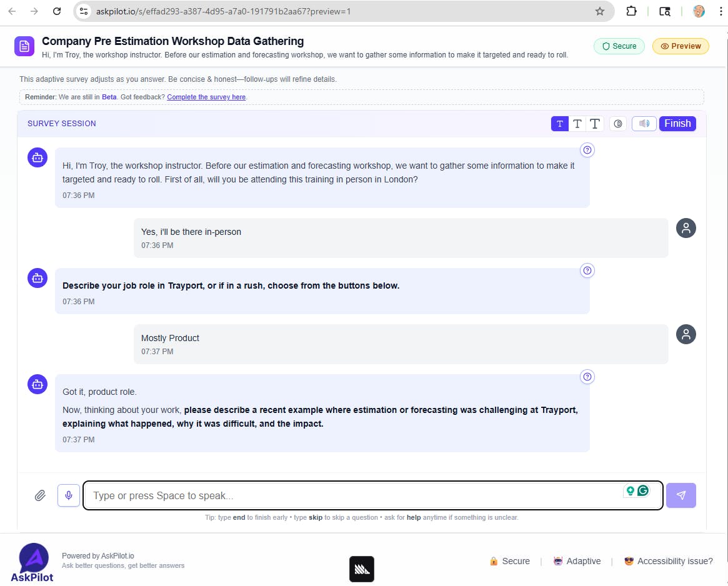Viewport: 728px width, 586px height.
Task: Select the small text size
Action: (x=559, y=124)
